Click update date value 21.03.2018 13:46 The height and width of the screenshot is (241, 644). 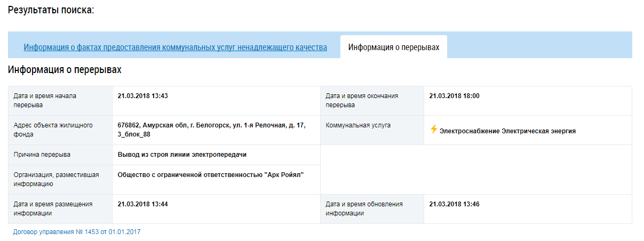455,204
